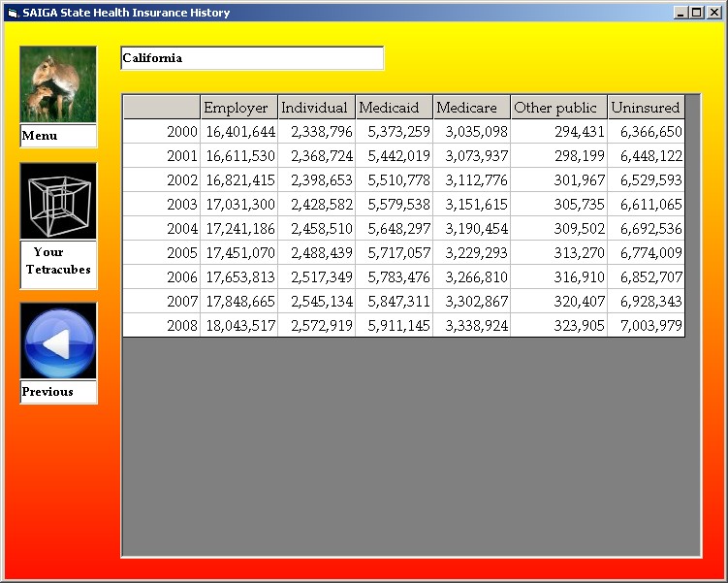Select the 2000 row header

point(162,132)
